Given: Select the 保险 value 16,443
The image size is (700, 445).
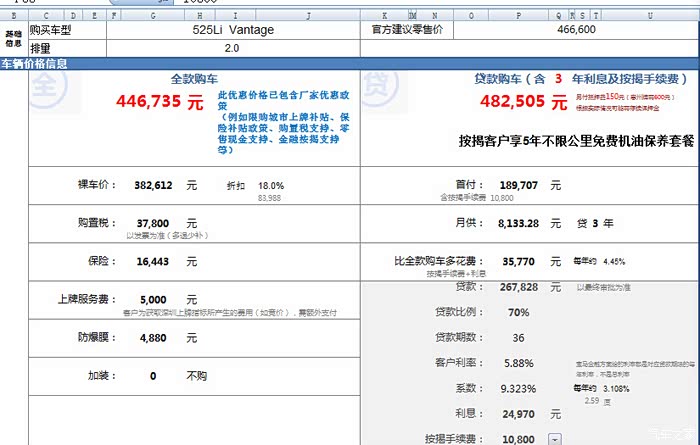Looking at the screenshot, I should [153, 262].
